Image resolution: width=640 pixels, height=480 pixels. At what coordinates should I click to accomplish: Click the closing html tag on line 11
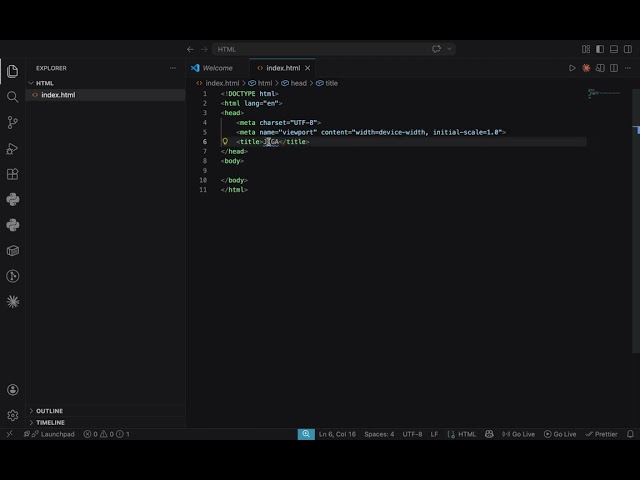234,190
